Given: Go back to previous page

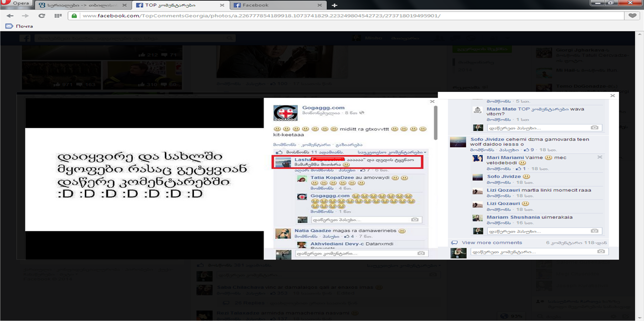Looking at the screenshot, I should click(10, 16).
